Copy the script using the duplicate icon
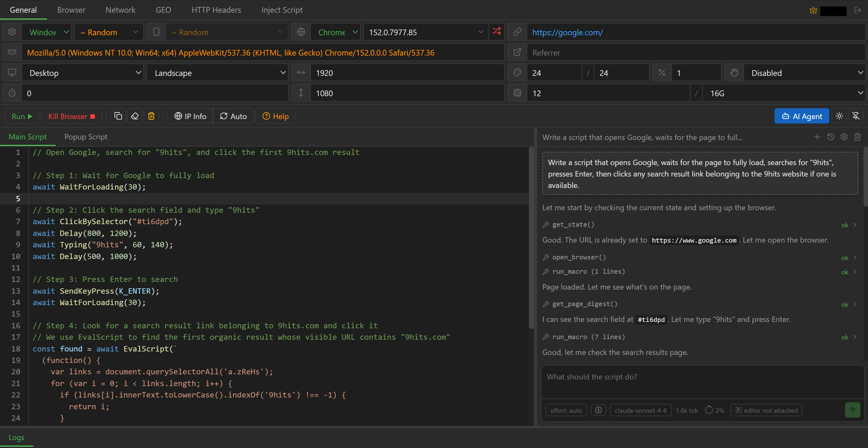 118,116
